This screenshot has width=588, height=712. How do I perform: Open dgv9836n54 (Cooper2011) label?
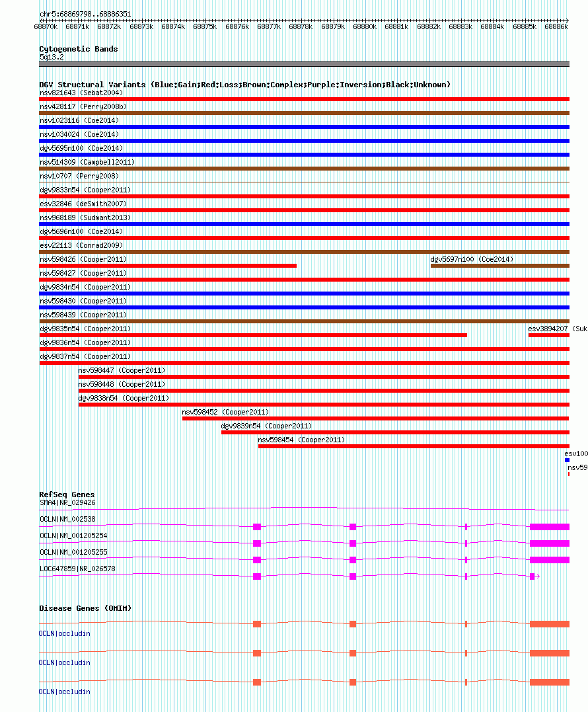(x=85, y=343)
